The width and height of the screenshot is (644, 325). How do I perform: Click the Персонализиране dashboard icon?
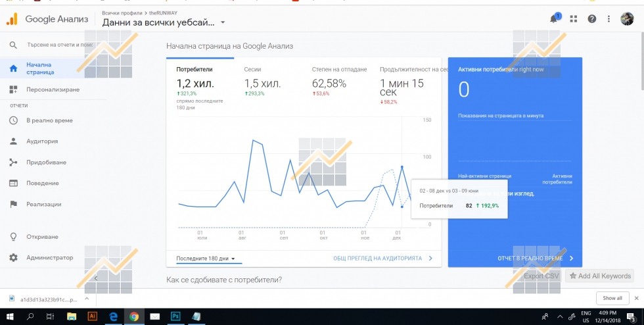(x=14, y=89)
